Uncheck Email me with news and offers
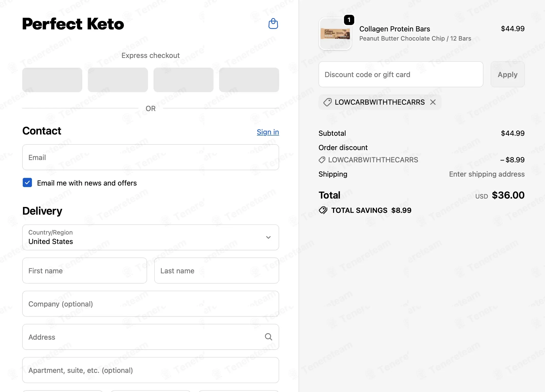 pyautogui.click(x=27, y=183)
